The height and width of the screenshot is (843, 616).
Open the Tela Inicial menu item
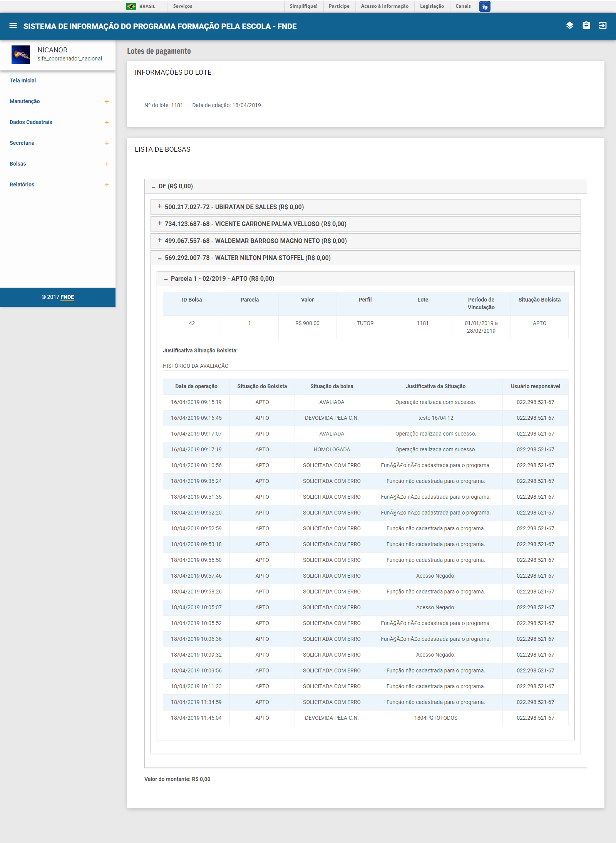pos(23,80)
